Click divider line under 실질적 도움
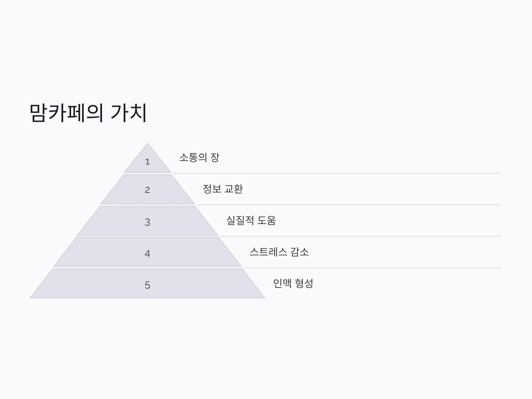The width and height of the screenshot is (532, 399). coord(360,236)
